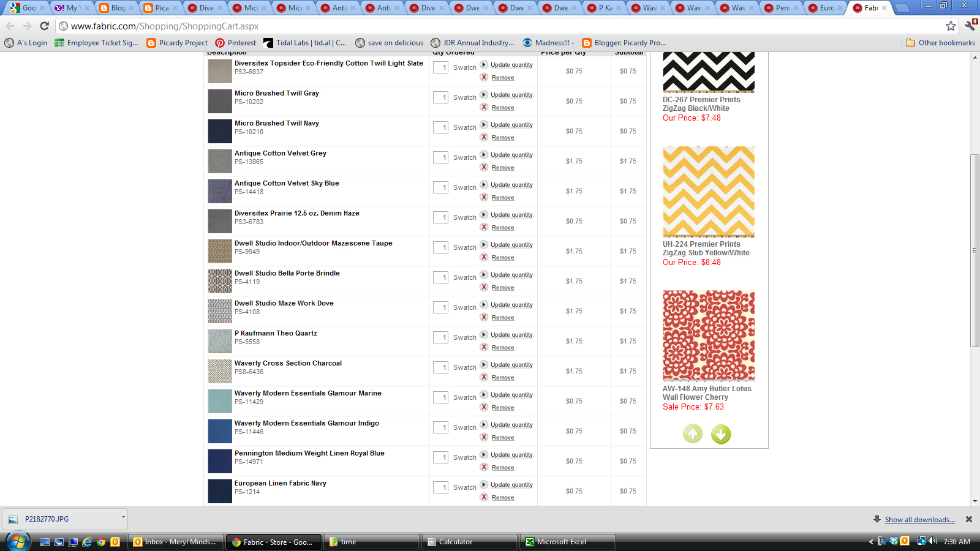Click quantity field for Micro Brushed Twill Gray
The width and height of the screenshot is (980, 551).
(441, 97)
